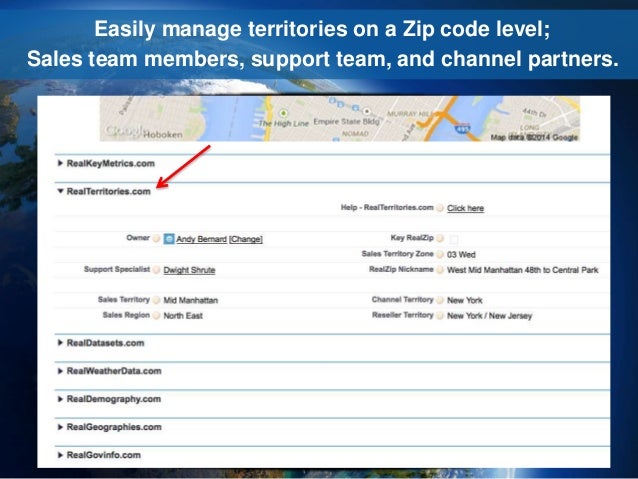Click the green High Line map marker
The width and height of the screenshot is (638, 479).
[284, 113]
